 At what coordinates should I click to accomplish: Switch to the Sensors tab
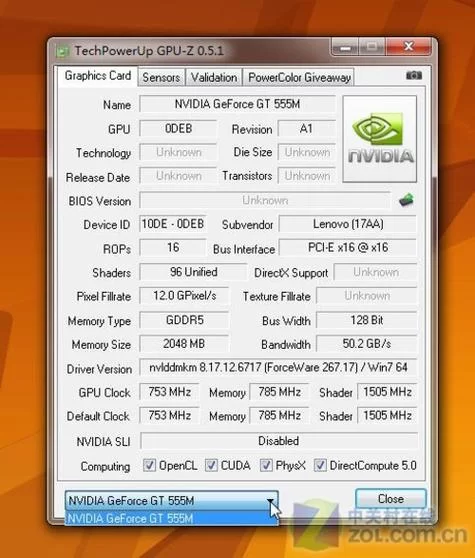pyautogui.click(x=161, y=77)
